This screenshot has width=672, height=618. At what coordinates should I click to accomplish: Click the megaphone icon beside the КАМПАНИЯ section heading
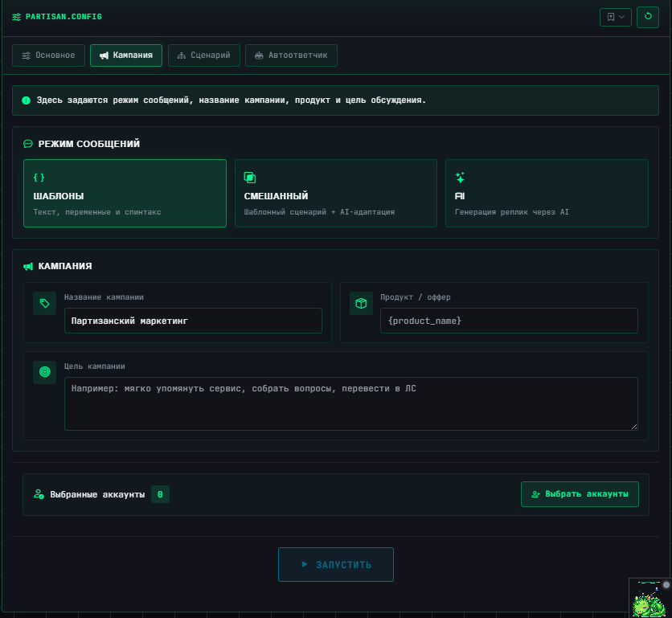(28, 266)
